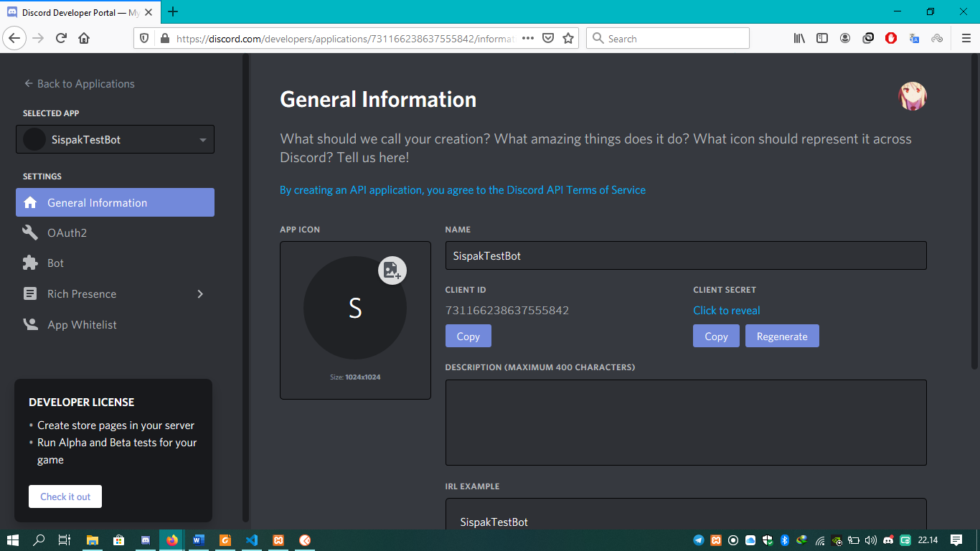Viewport: 980px width, 551px height.
Task: Click the Bot puzzle piece icon
Action: (x=30, y=263)
